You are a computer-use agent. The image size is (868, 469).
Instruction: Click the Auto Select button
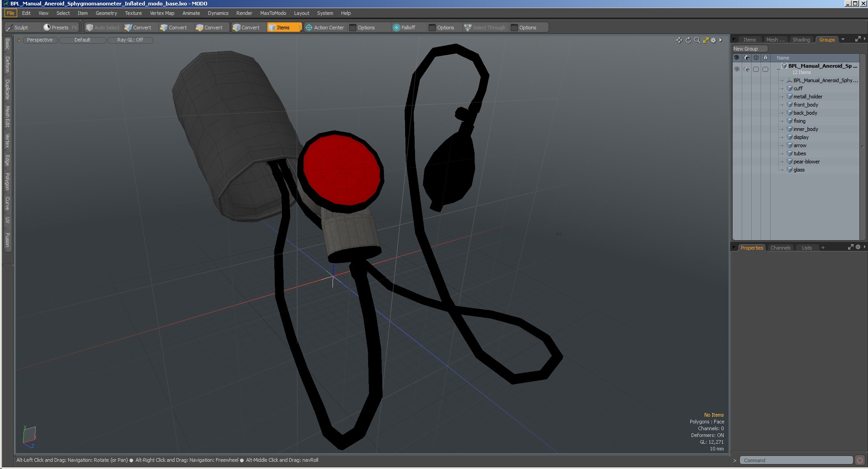pyautogui.click(x=103, y=28)
